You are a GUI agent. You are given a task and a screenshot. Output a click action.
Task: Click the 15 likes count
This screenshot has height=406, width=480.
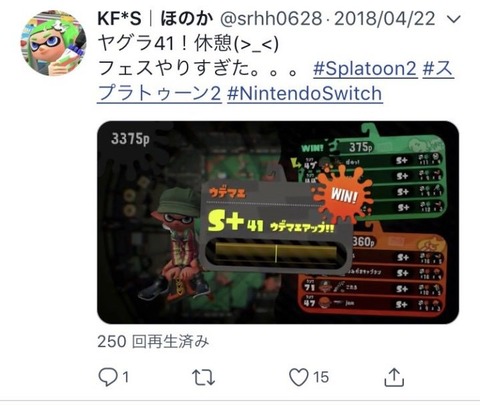coord(321,377)
